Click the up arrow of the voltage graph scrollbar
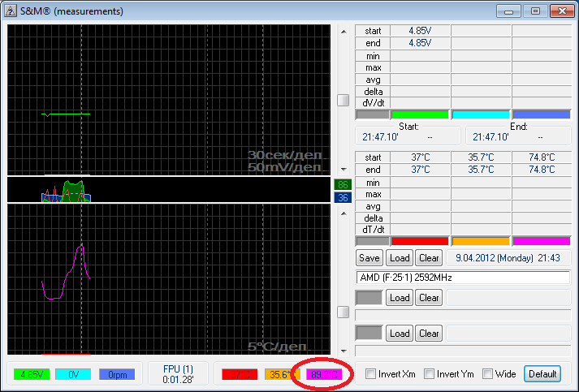This screenshot has height=392, width=579. pyautogui.click(x=344, y=32)
